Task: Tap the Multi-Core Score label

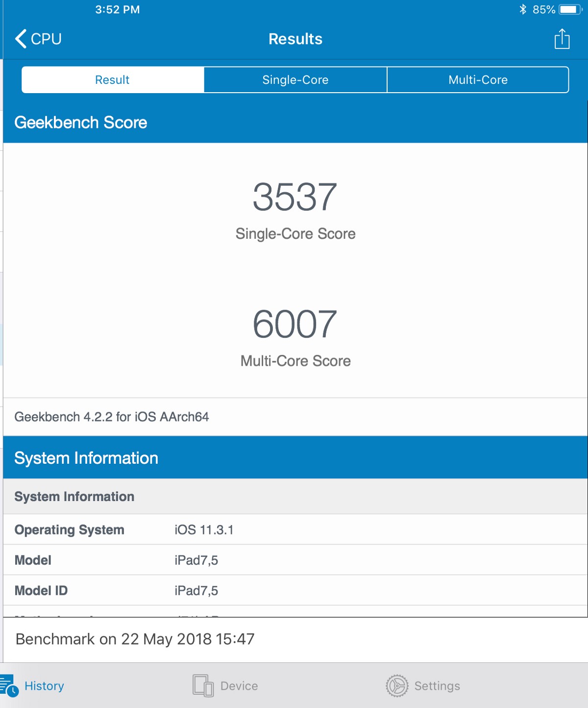Action: coord(295,361)
